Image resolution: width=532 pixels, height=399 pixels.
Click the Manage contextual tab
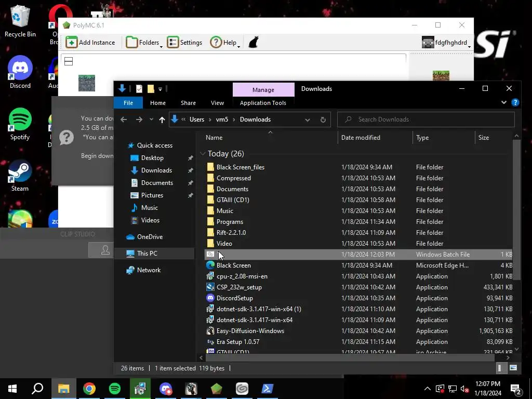click(x=263, y=90)
